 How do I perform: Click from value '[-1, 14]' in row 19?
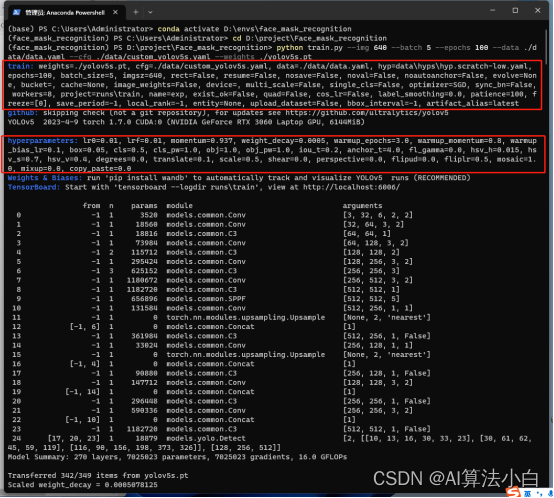click(x=83, y=392)
